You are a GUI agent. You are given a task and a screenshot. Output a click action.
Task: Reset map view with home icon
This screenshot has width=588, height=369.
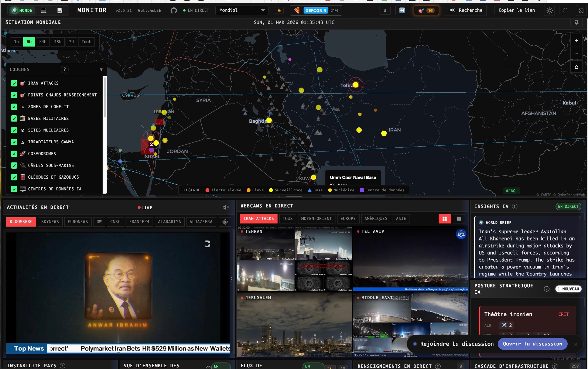576,67
